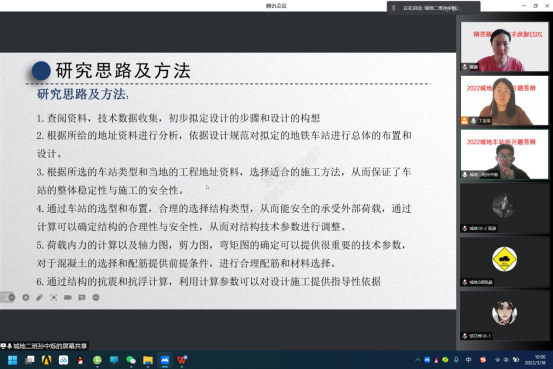Select the participant tile with yellow diamond avatar
The width and height of the screenshot is (553, 369).
tap(504, 262)
